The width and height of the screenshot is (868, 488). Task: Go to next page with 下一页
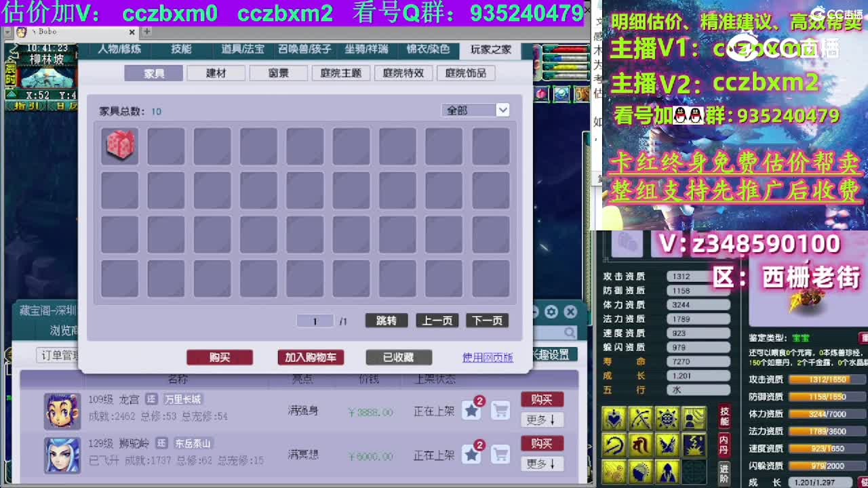pos(488,321)
